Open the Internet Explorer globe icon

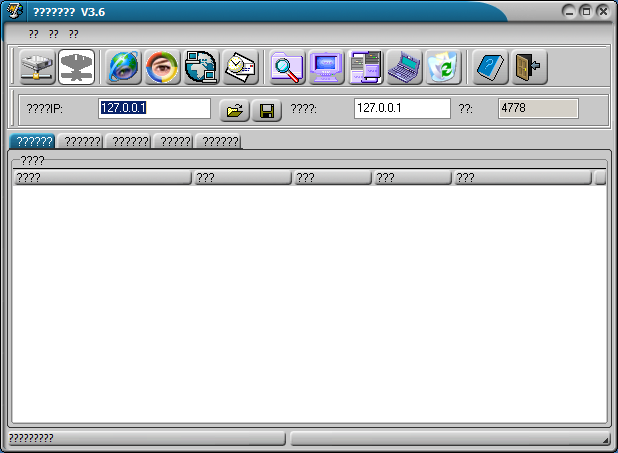pos(125,67)
